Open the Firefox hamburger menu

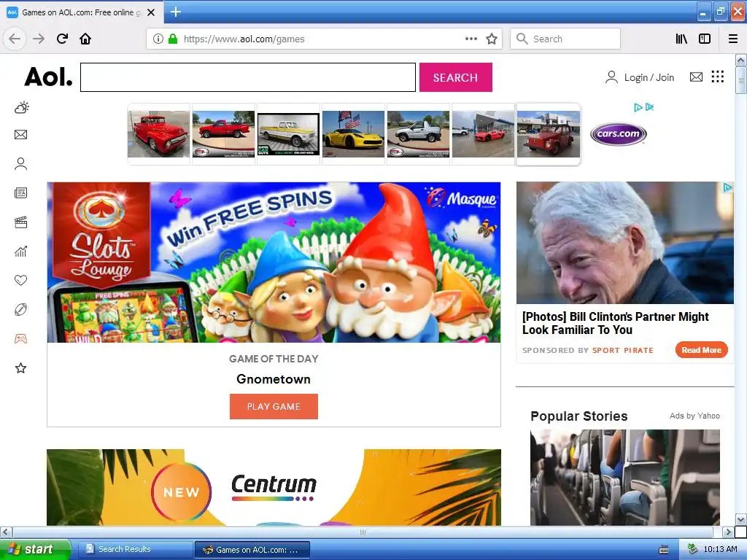click(x=733, y=39)
